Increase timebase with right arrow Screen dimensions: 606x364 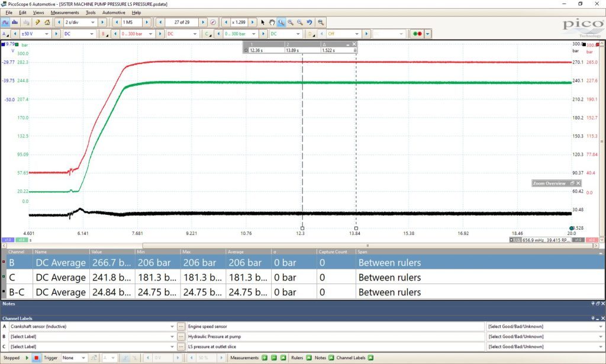[102, 22]
